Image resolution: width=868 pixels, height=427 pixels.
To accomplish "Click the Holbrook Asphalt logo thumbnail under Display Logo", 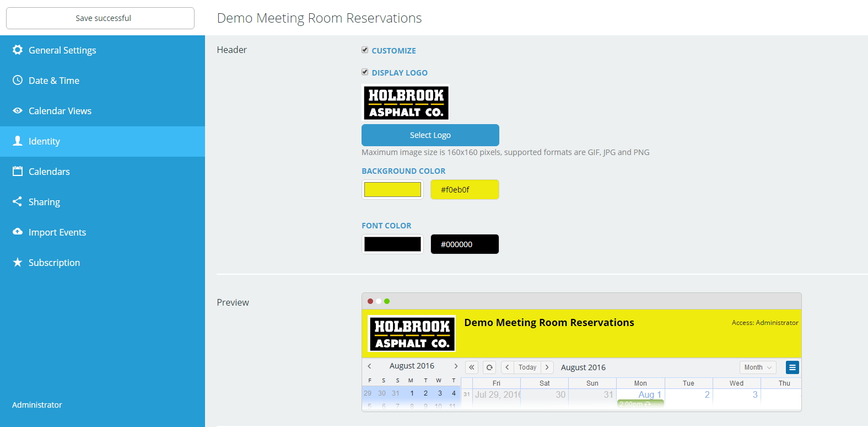I will (406, 103).
